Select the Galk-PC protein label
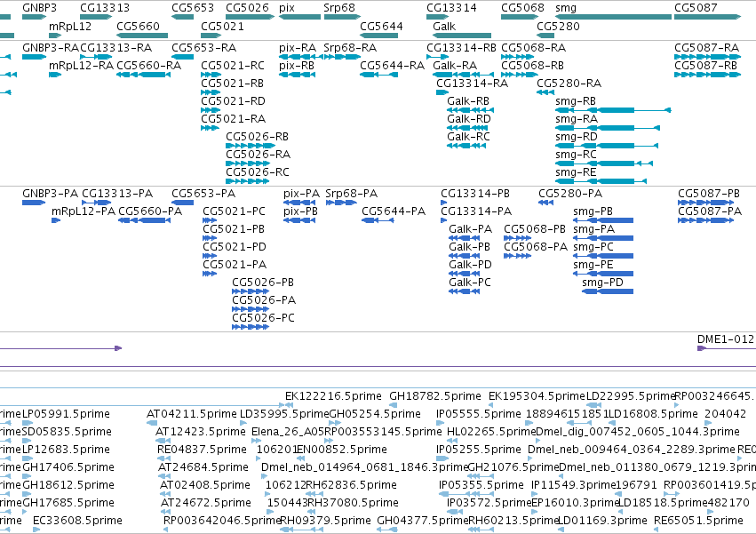Viewport: 756px width, 534px height. coord(470,283)
